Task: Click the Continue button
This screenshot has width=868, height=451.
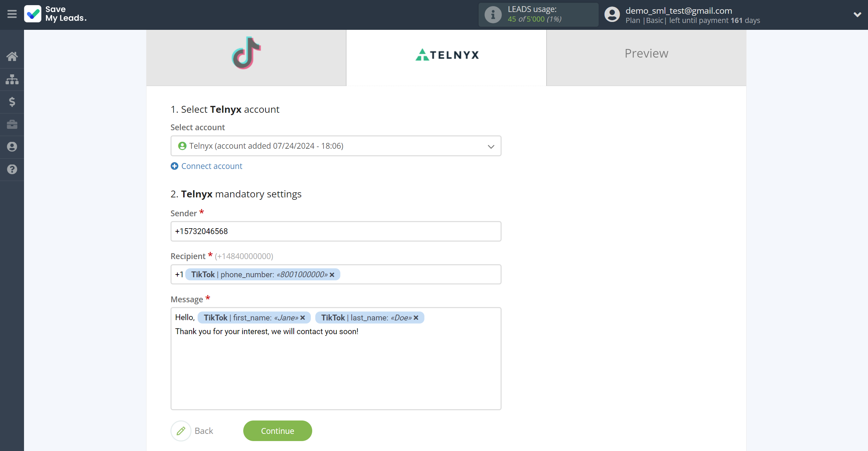Action: tap(277, 431)
